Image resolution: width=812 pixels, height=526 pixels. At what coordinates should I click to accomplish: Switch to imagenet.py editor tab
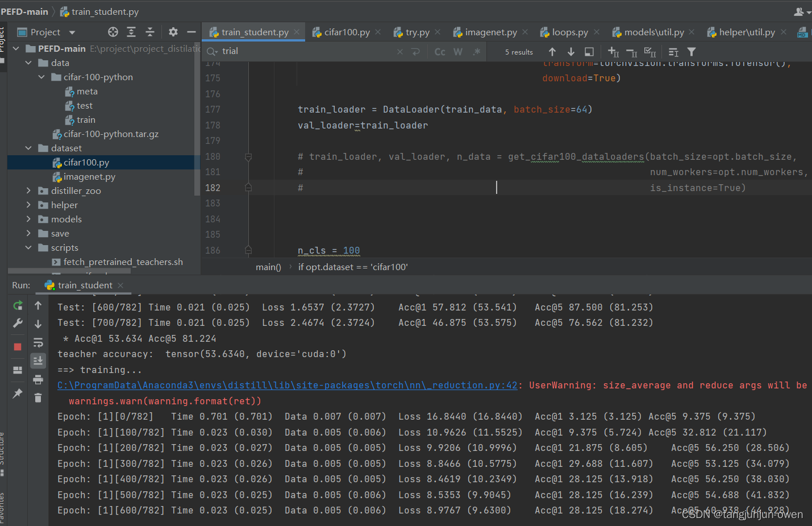[x=490, y=32]
